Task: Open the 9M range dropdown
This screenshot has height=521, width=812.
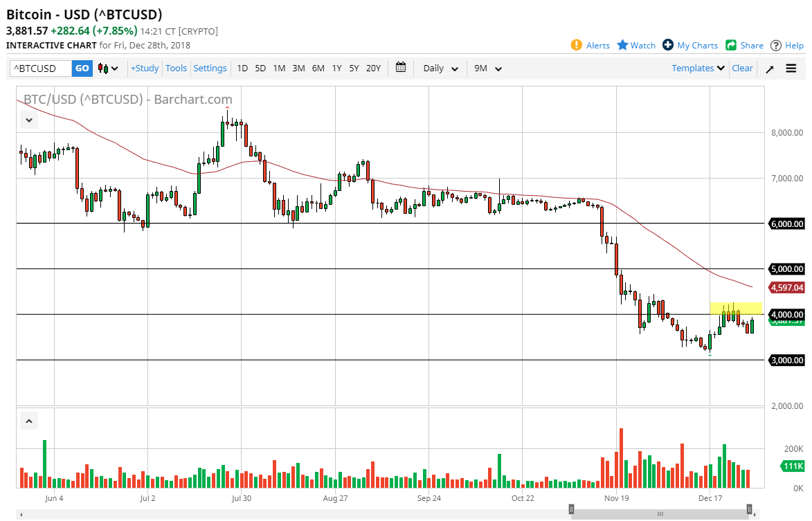Action: [x=487, y=68]
